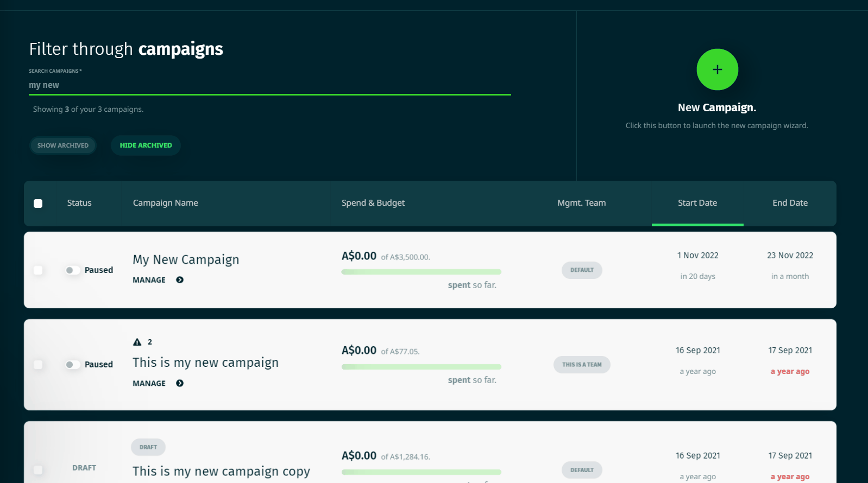
Task: Toggle the Paused switch for This is my new campaign
Action: point(72,365)
